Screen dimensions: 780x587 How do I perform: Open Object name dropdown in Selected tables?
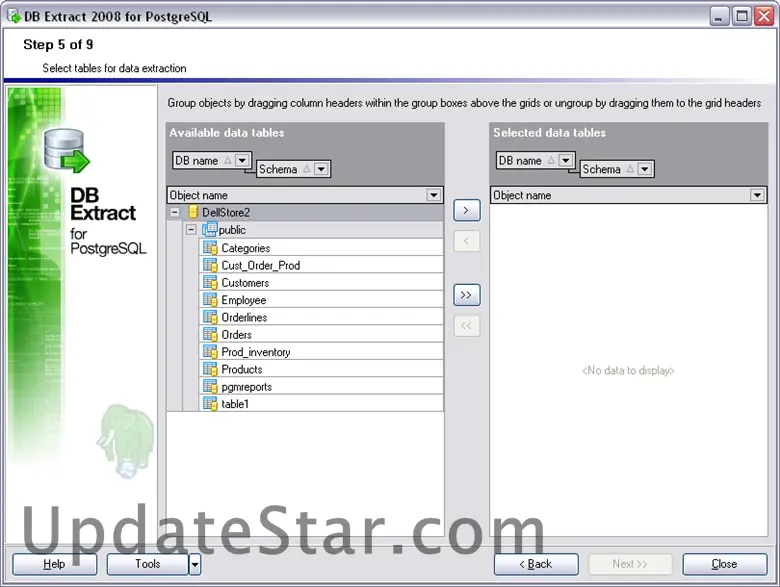tap(757, 195)
